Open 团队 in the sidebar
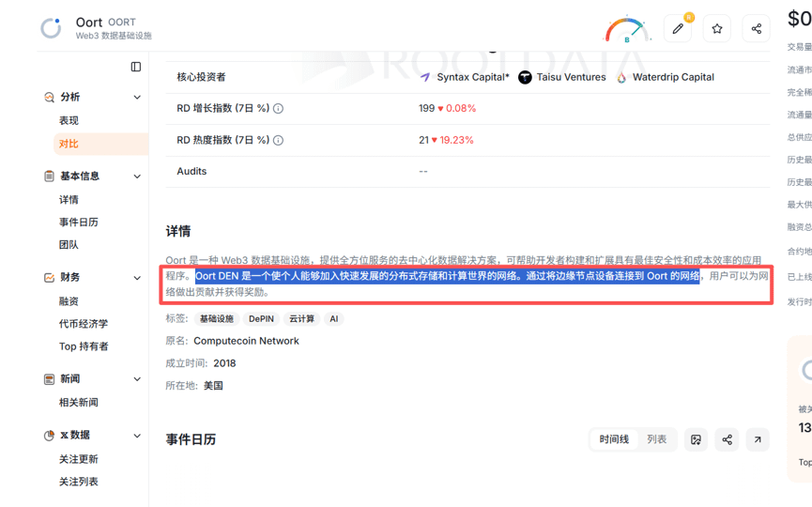812x507 pixels. click(69, 245)
